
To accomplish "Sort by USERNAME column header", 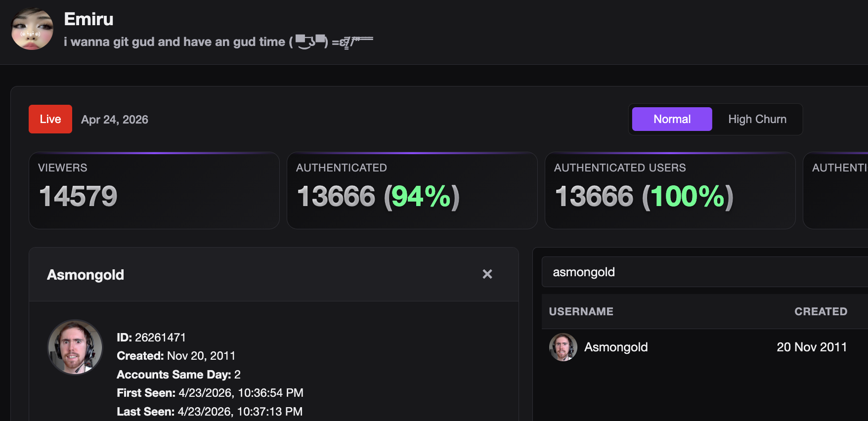I will [581, 311].
